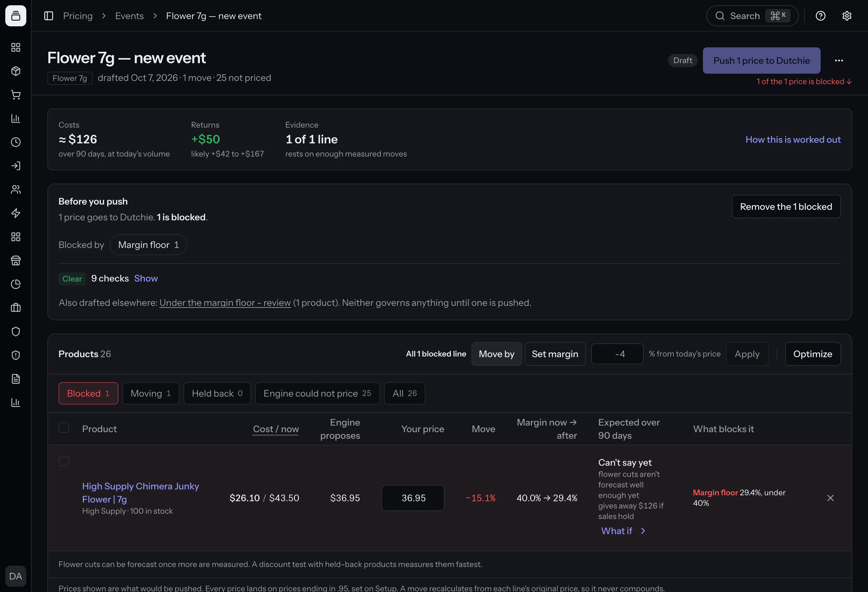Focus the Your price field showing 36.95
The image size is (868, 592).
point(413,498)
